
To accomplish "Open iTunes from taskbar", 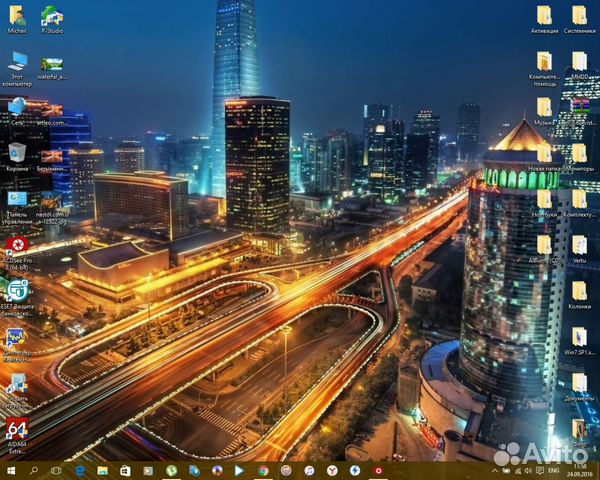I will coord(309,470).
